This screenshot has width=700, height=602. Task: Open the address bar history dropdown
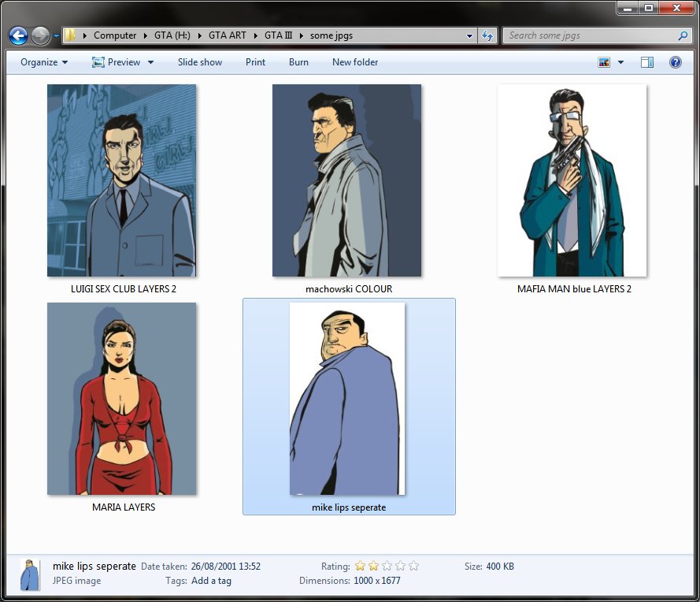tap(469, 35)
